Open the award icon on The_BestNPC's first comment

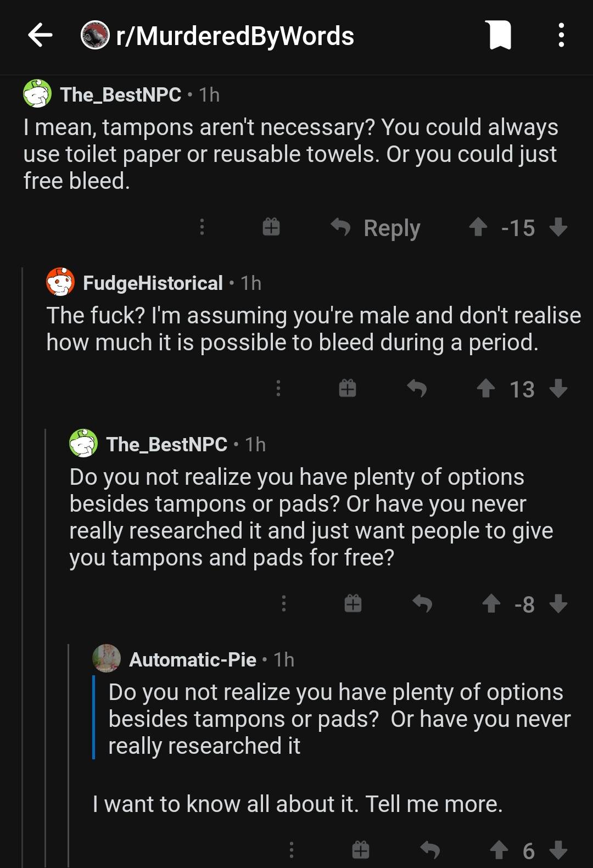pos(271,227)
